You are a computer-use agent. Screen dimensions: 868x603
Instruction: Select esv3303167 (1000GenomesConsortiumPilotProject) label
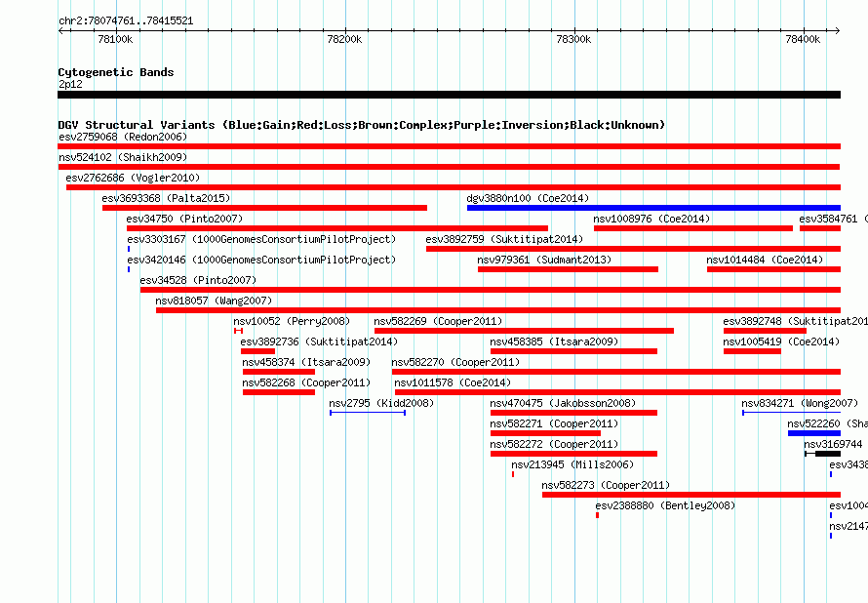tap(261, 239)
